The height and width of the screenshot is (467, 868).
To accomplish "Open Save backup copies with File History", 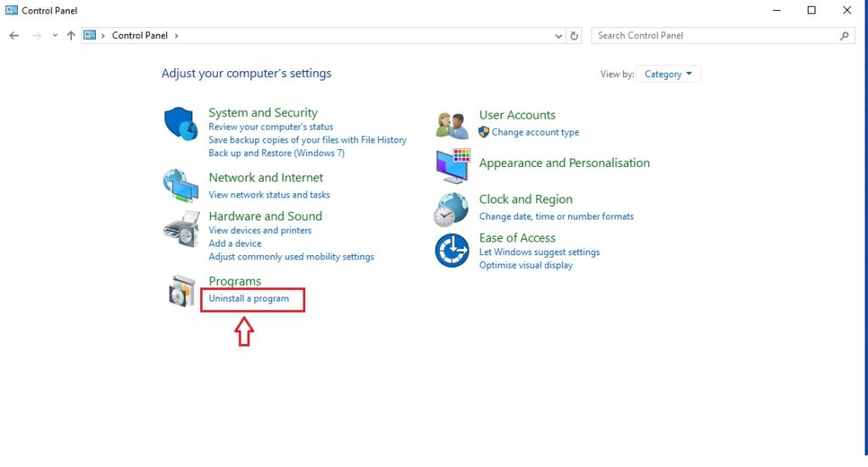I will click(307, 140).
